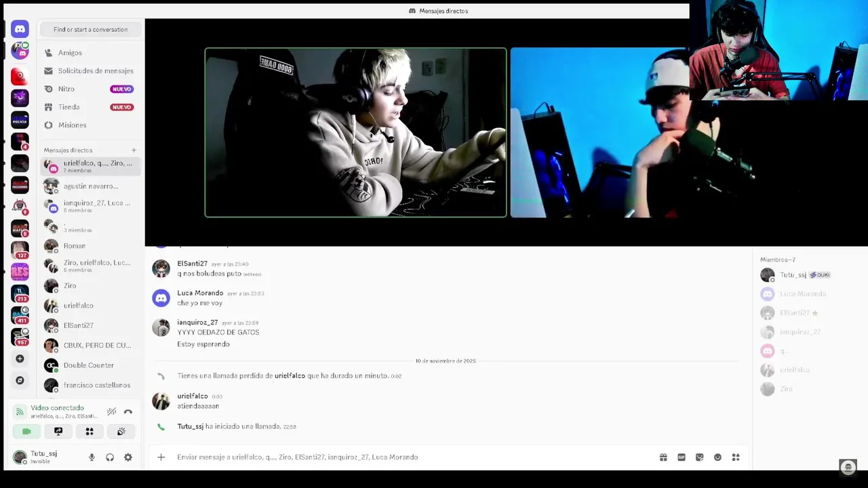Open server with 213 badge
The width and height of the screenshot is (868, 488).
click(x=20, y=293)
